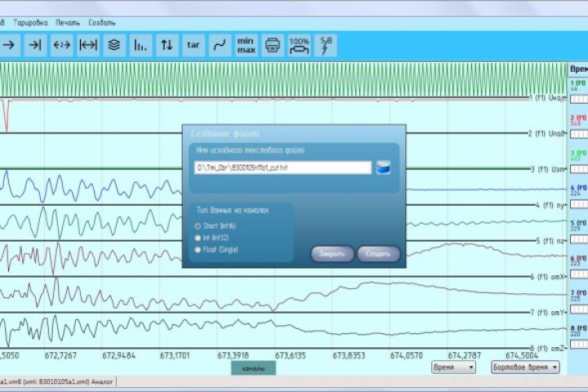Screen dimensions: 588x392
Task: Click the value box under channel '4 (f1)'
Action: coord(579,204)
